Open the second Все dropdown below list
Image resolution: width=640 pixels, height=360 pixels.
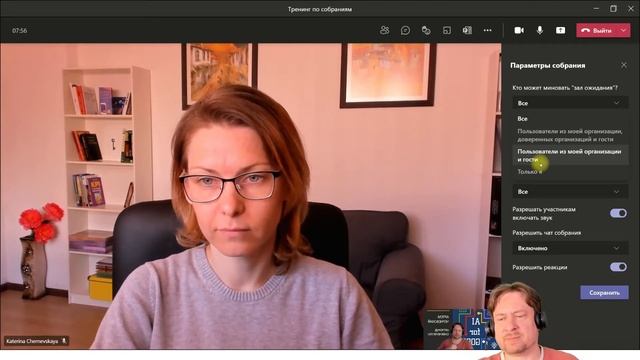570,191
